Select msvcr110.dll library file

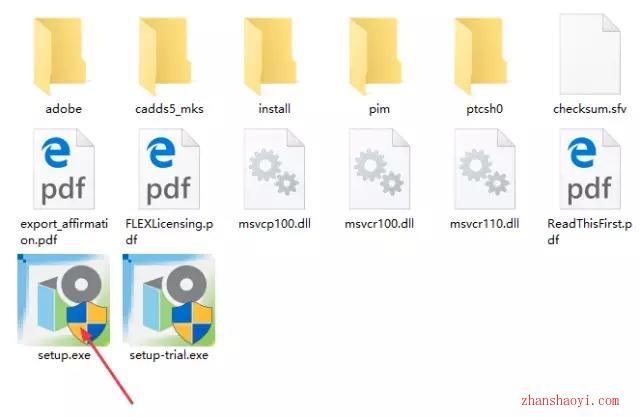[x=484, y=169]
